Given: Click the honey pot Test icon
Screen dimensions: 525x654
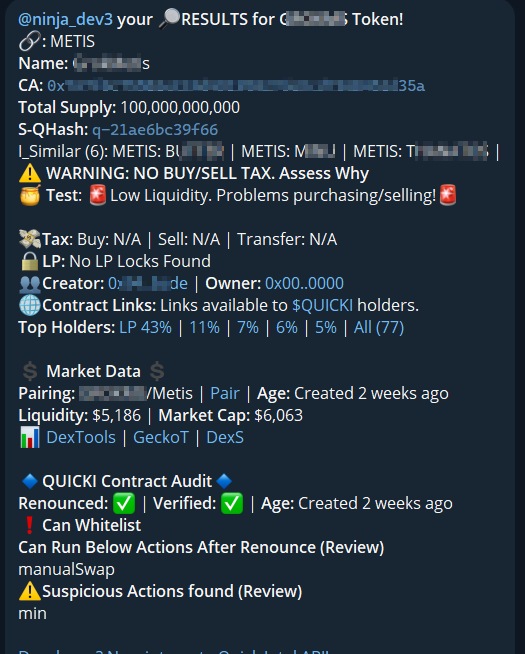Looking at the screenshot, I should pos(30,195).
